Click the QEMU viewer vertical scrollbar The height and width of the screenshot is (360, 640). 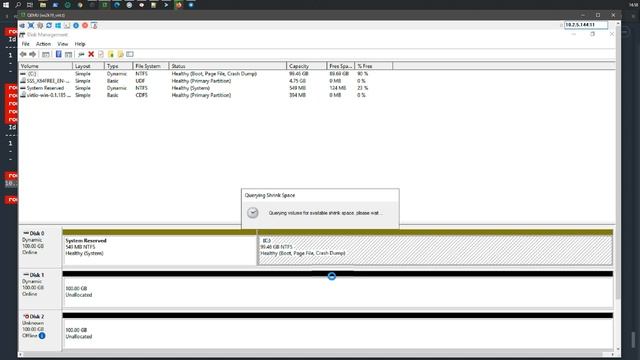point(618,163)
